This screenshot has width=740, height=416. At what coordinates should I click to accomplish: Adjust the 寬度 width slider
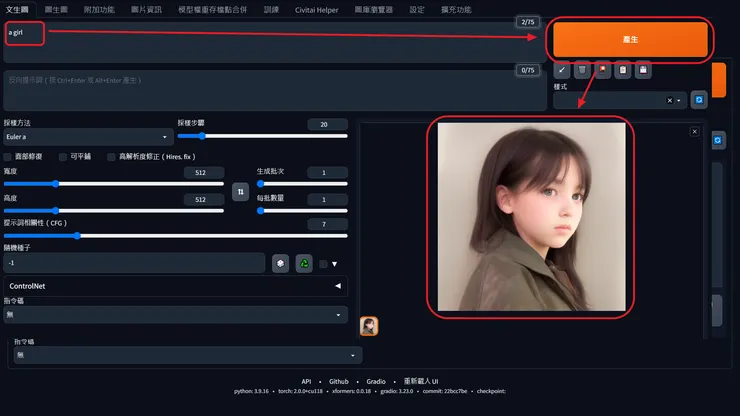[x=114, y=184]
